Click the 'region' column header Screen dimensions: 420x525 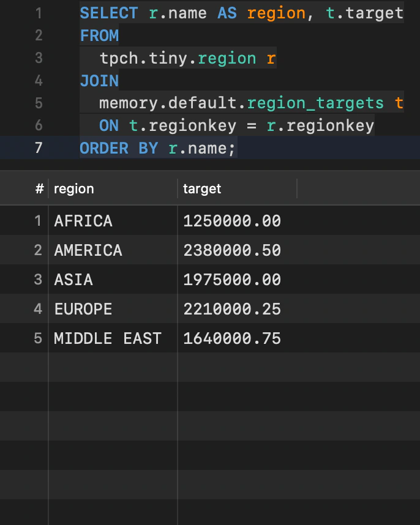113,189
